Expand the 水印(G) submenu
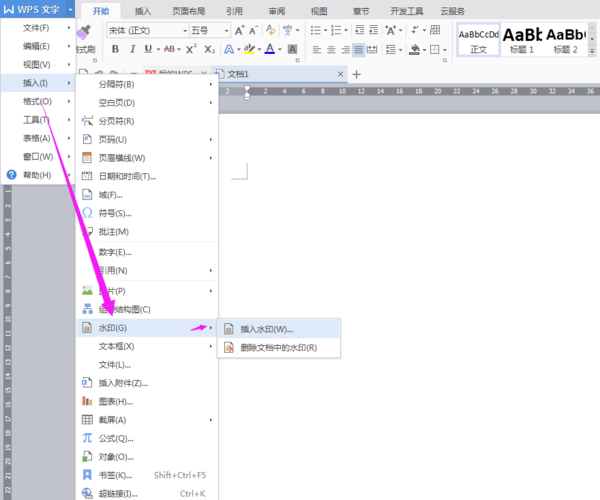 tap(147, 328)
